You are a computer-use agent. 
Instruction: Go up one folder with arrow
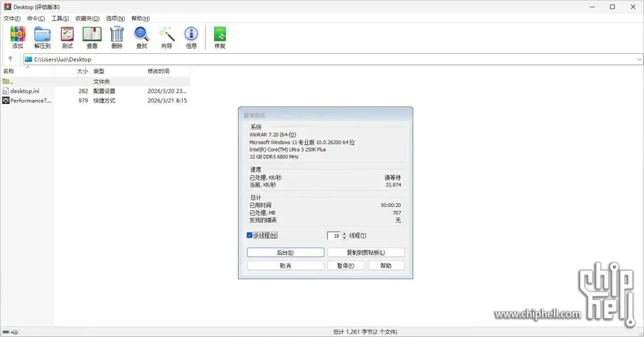click(11, 58)
